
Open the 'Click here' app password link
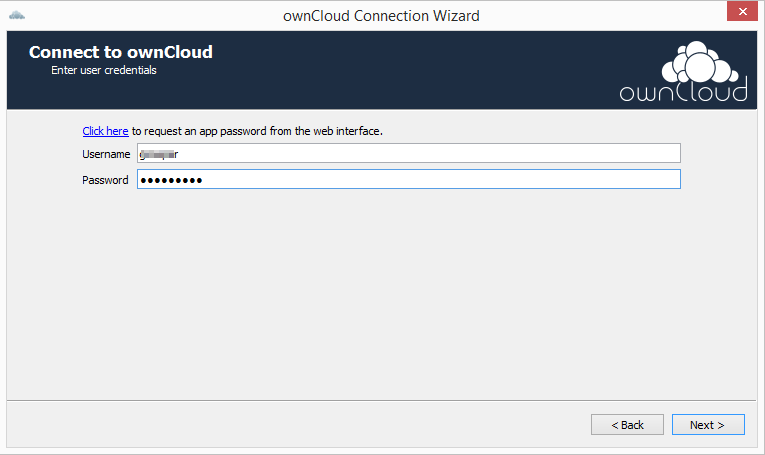[x=105, y=131]
